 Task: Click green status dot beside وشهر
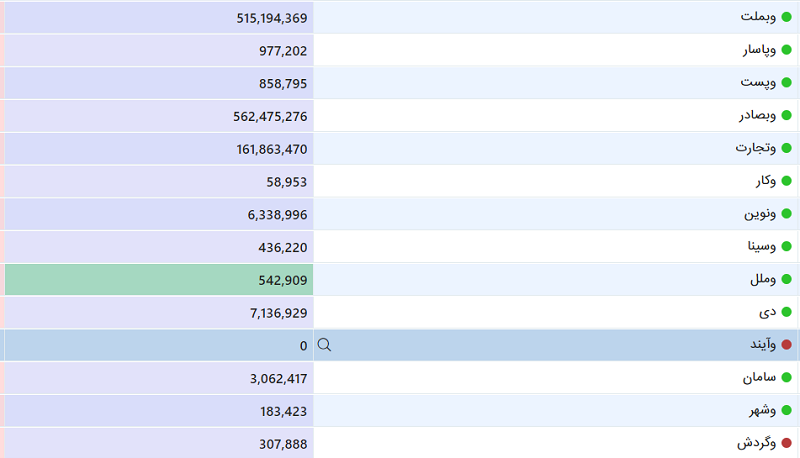(x=786, y=411)
